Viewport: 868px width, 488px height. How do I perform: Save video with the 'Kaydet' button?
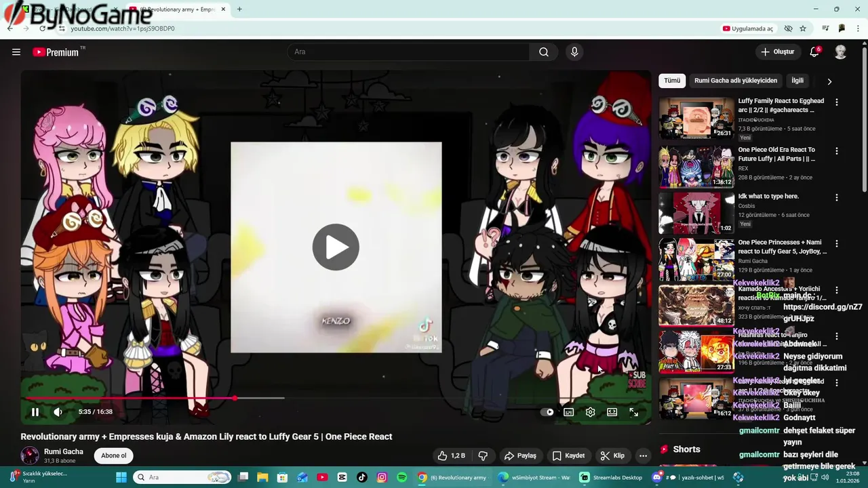[568, 455]
